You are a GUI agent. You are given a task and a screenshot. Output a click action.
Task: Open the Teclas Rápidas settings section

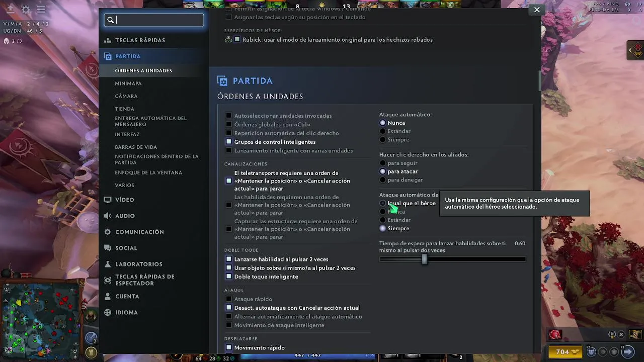[140, 40]
